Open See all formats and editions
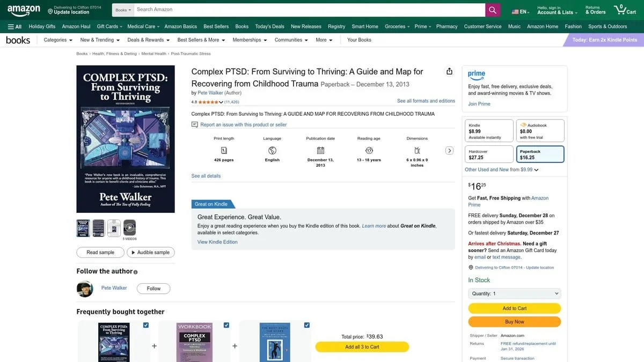 (426, 101)
